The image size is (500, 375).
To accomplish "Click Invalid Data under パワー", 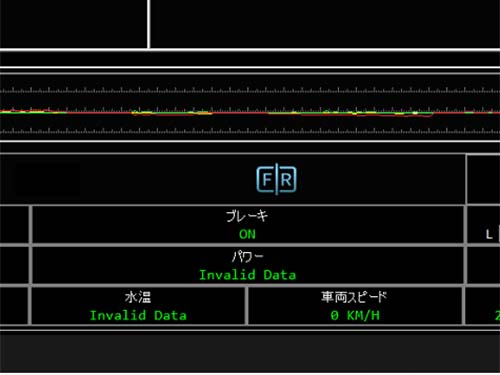I will click(247, 275).
